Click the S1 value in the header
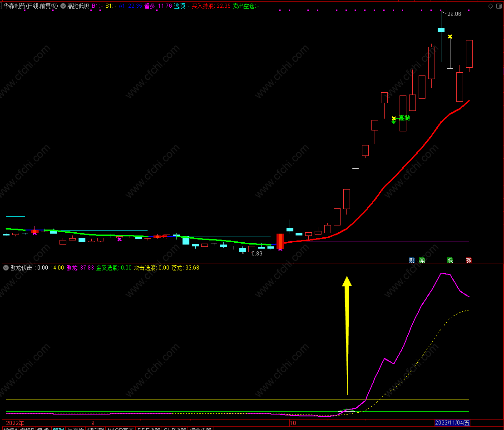 [x=111, y=6]
